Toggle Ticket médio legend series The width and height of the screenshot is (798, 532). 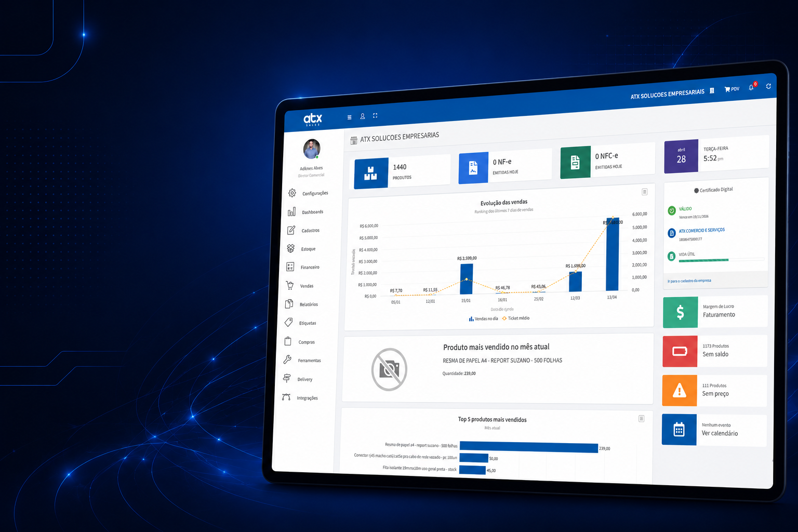(x=516, y=318)
